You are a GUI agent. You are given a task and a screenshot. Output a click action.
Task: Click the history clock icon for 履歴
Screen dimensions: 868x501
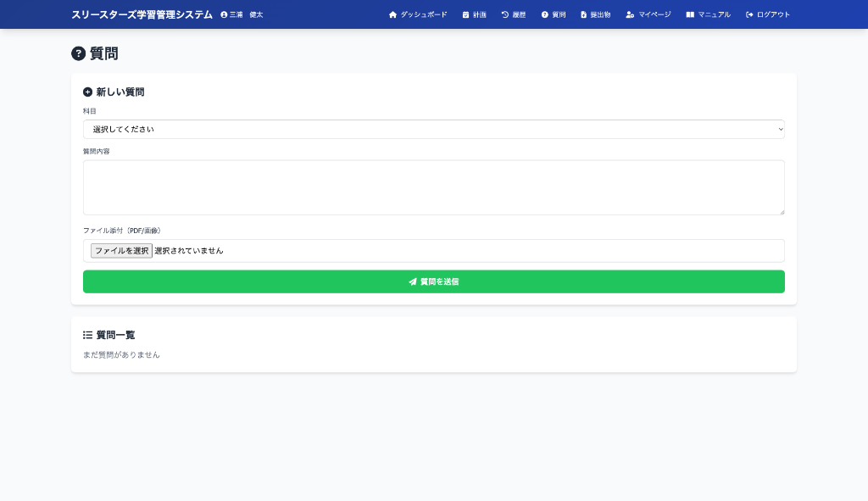[505, 14]
